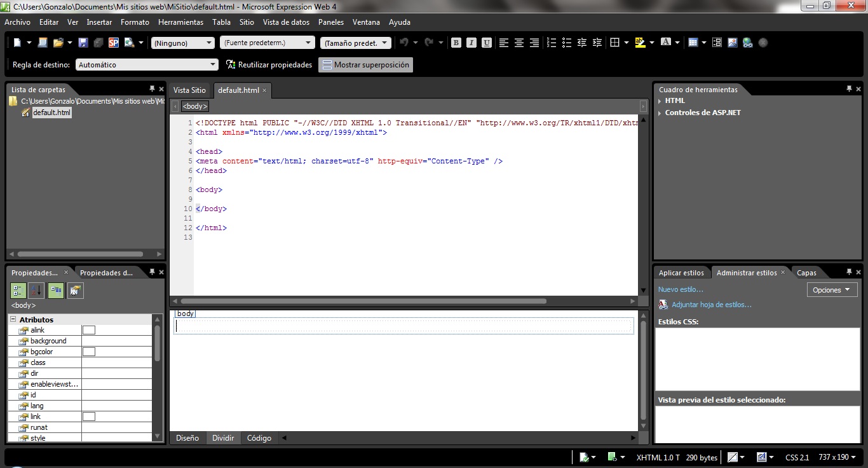868x468 pixels.
Task: Save the page with the floppy icon
Action: pos(83,43)
